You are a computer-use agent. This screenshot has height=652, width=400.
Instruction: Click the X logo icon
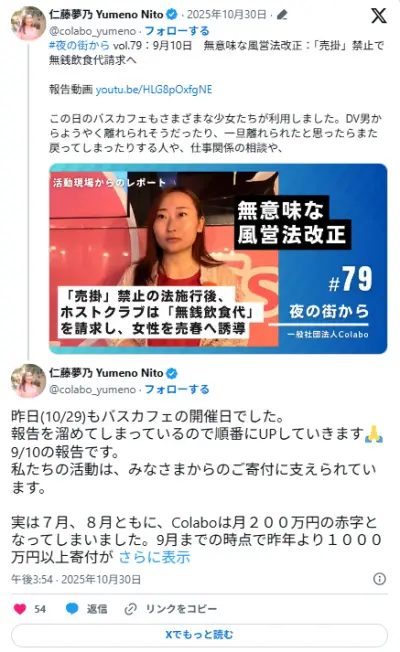coord(378,16)
